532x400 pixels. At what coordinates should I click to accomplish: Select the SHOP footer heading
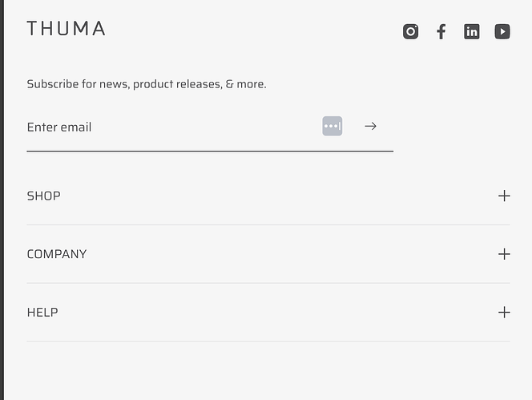coord(44,196)
